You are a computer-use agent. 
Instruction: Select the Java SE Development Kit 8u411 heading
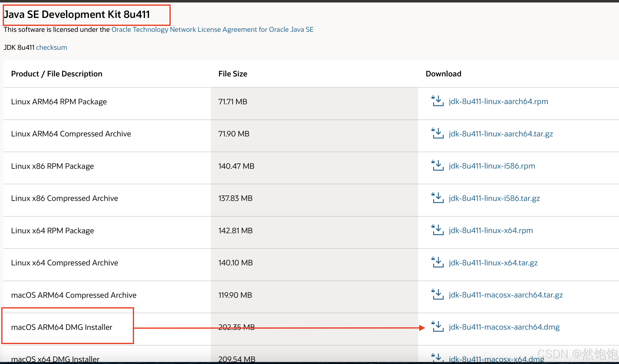pyautogui.click(x=77, y=14)
